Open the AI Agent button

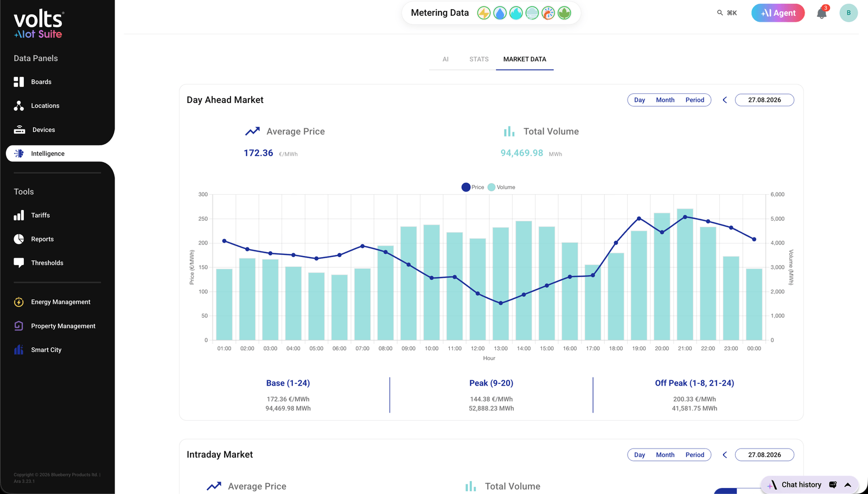coord(778,13)
